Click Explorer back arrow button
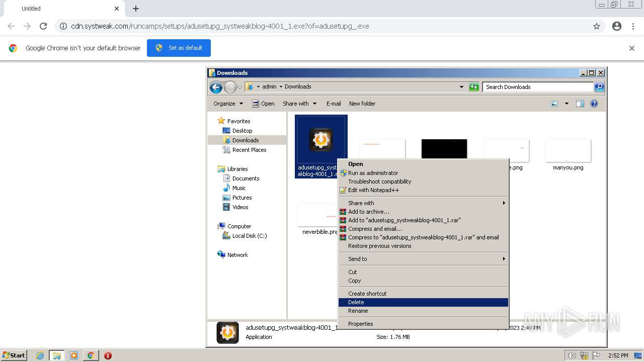The width and height of the screenshot is (644, 362). pos(216,87)
